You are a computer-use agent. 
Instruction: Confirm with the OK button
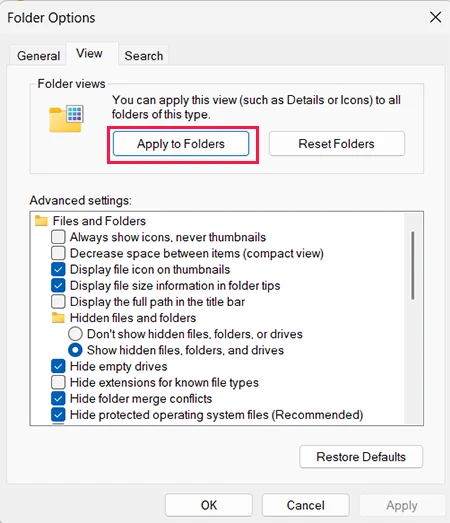click(x=209, y=505)
